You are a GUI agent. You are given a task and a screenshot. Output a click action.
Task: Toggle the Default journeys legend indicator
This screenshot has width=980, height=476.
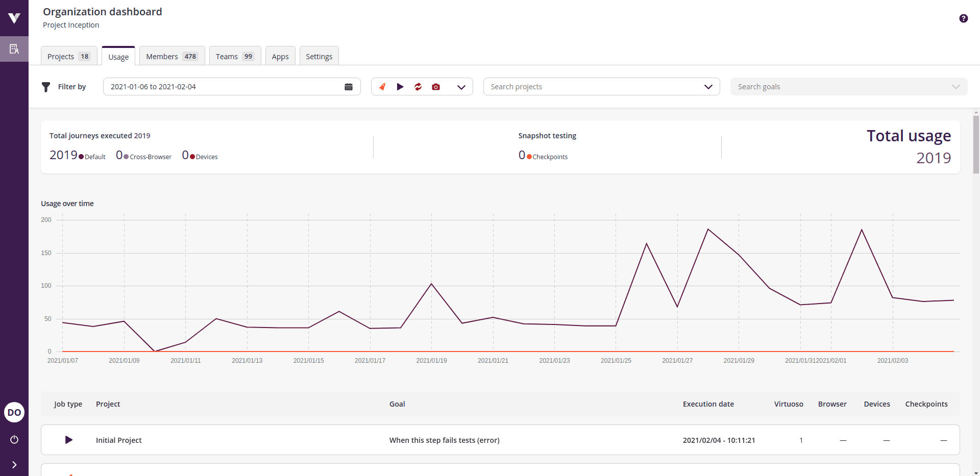(80, 156)
